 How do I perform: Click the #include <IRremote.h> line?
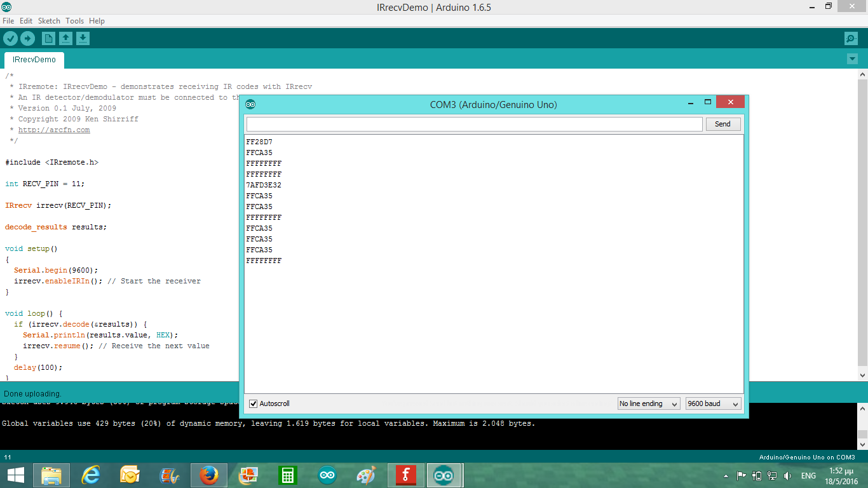coord(52,162)
